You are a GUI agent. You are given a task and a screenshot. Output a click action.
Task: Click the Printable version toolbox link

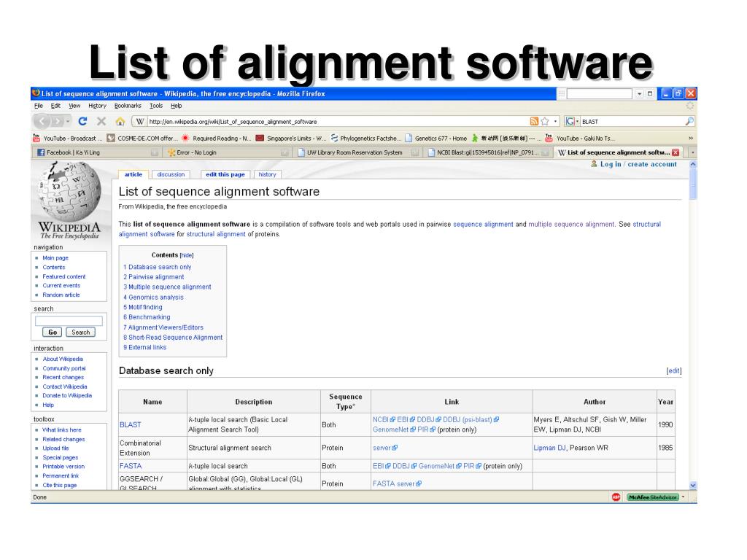[63, 466]
